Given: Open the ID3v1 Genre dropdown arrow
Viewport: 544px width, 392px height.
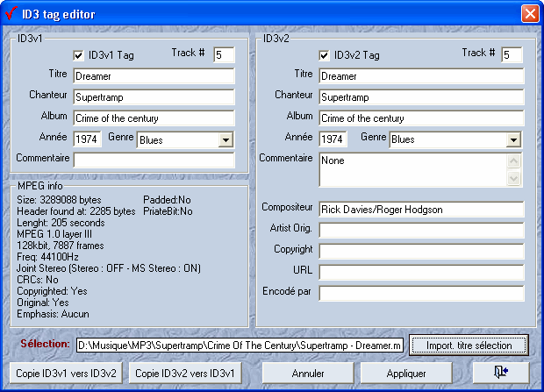Looking at the screenshot, I should click(225, 140).
